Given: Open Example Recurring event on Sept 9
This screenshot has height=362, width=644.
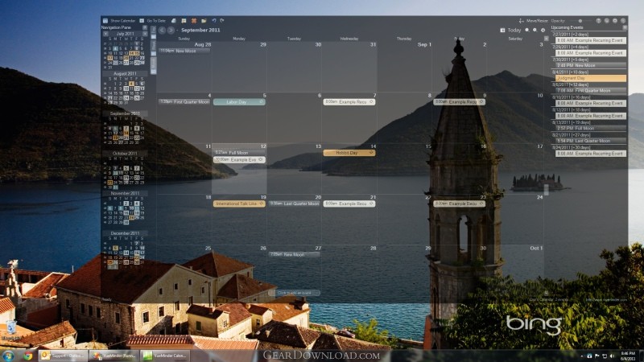Looking at the screenshot, I should pos(459,102).
